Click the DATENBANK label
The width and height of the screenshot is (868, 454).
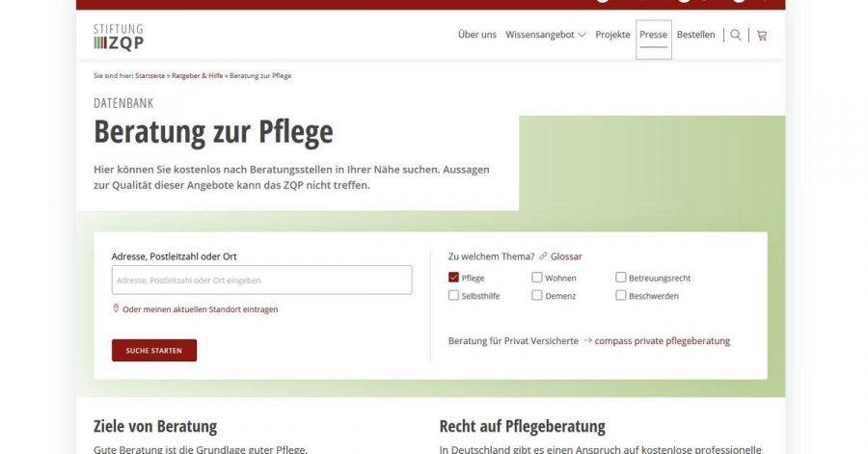tap(123, 103)
